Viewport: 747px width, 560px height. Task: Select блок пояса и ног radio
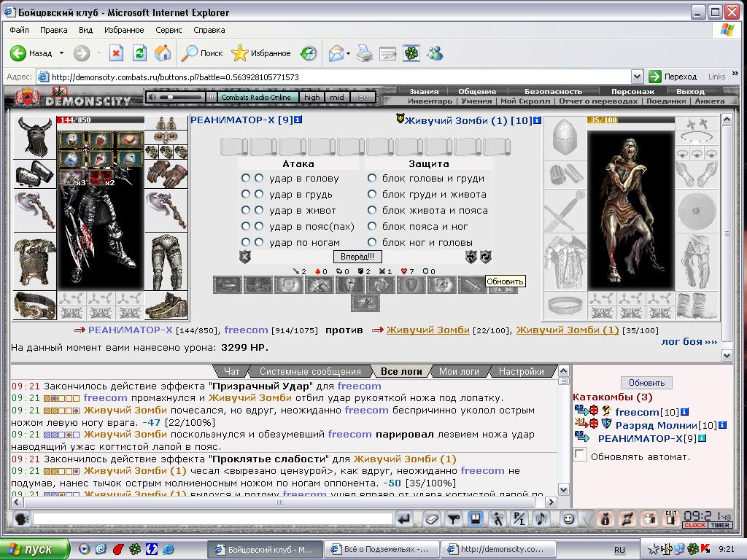point(372,226)
